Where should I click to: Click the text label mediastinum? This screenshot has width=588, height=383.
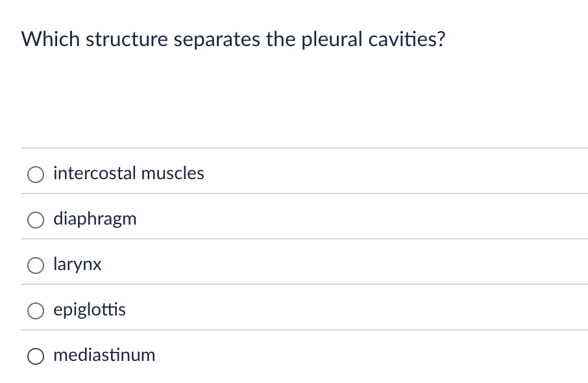pos(104,355)
